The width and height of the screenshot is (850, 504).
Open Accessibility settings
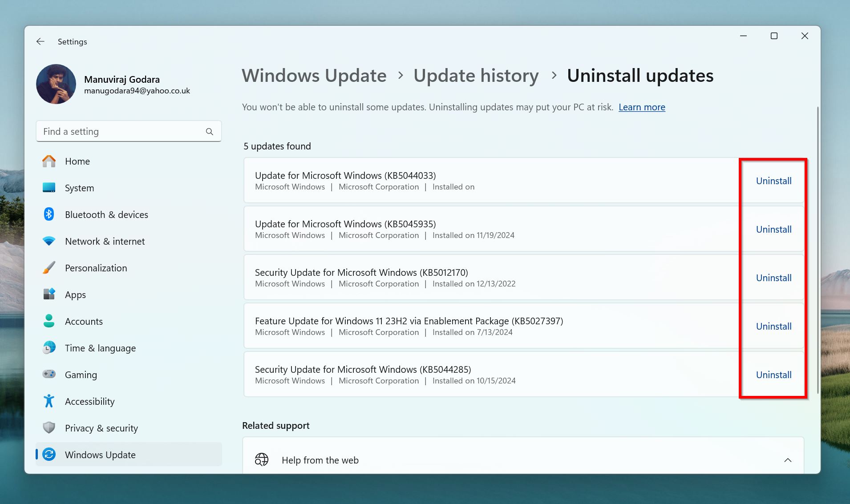(129, 401)
